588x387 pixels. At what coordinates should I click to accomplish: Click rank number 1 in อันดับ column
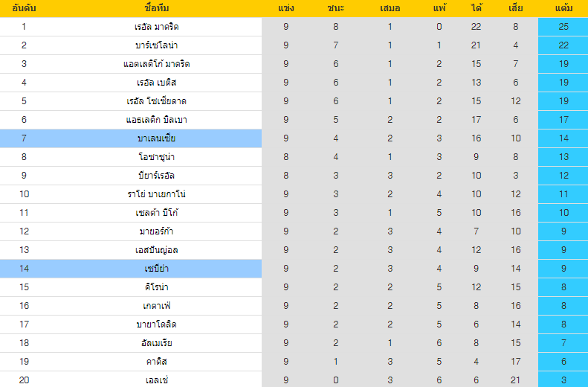(24, 27)
